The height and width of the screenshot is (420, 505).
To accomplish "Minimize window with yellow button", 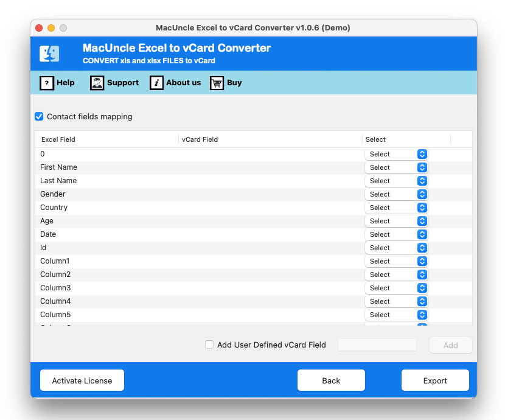I will [x=51, y=28].
